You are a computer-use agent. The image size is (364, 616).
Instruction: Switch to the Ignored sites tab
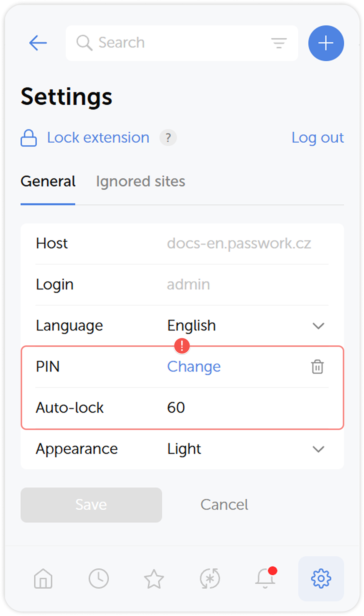(x=141, y=182)
